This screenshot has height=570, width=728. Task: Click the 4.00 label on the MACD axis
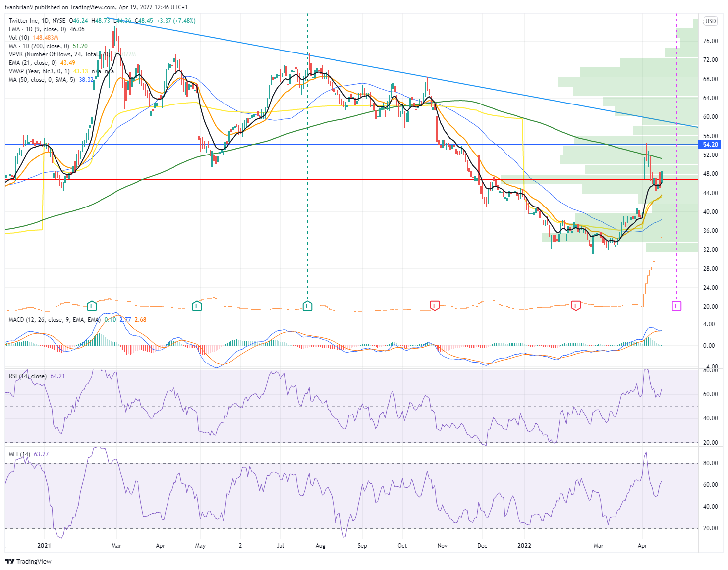pos(709,325)
